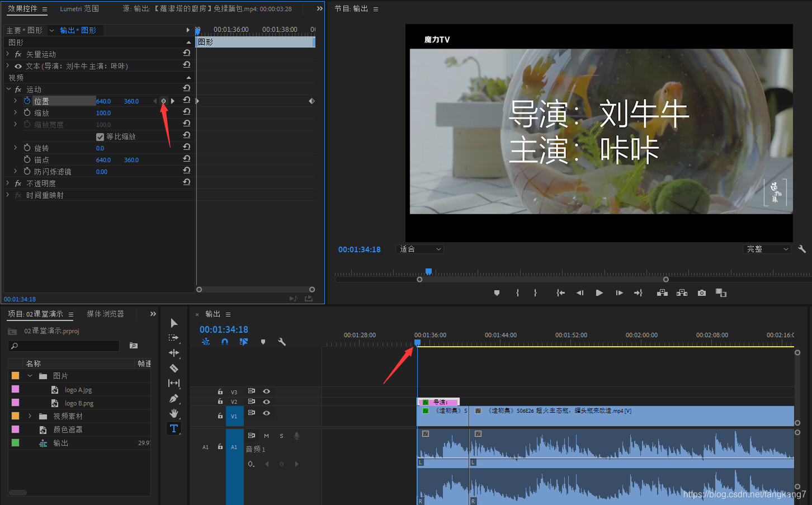Toggle visibility of text layer effect

(x=18, y=66)
